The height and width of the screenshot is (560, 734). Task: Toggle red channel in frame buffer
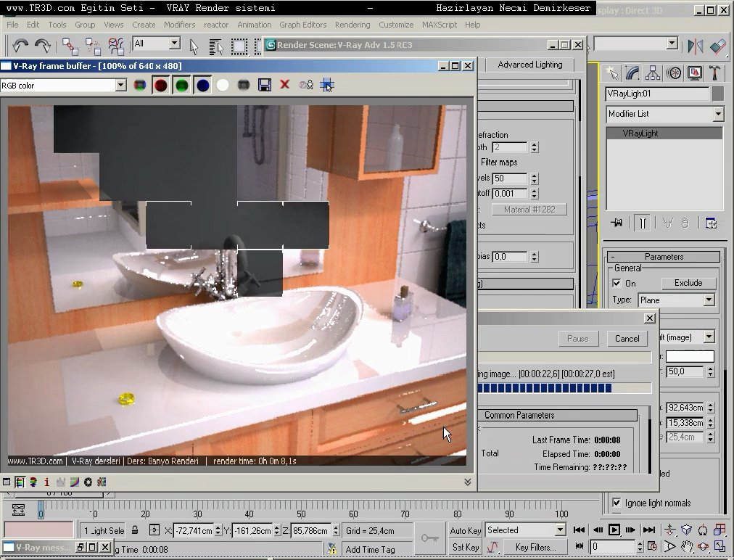click(160, 85)
